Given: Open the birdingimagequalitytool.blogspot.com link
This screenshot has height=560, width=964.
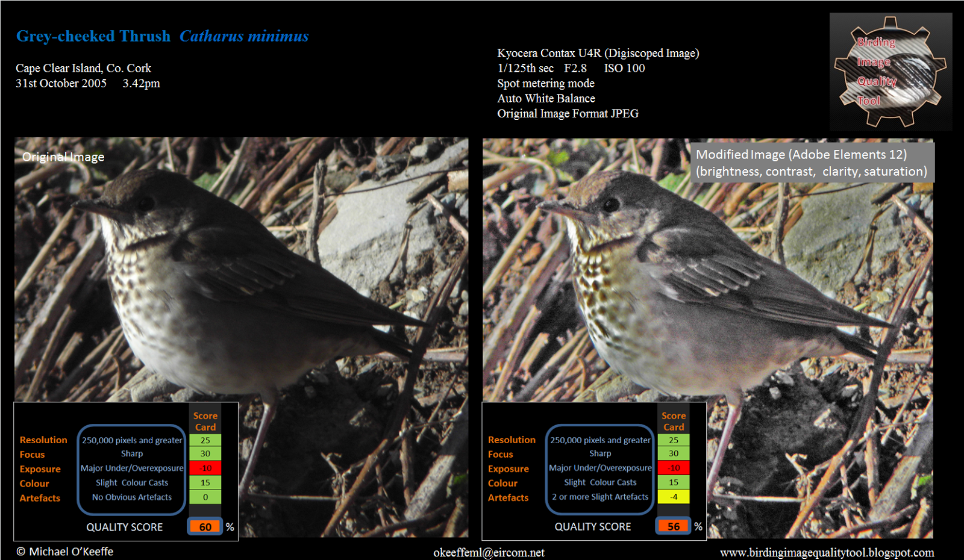Looking at the screenshot, I should (827, 552).
